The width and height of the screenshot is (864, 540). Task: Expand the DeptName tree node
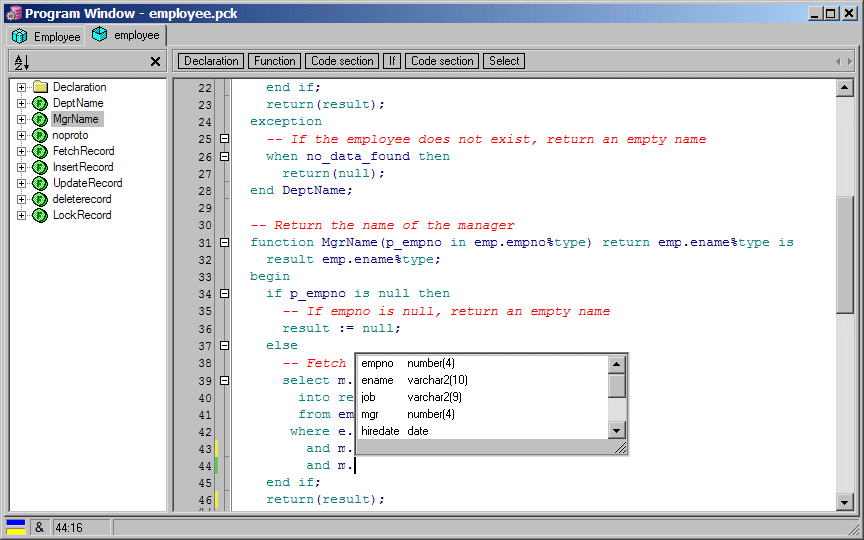pyautogui.click(x=21, y=103)
